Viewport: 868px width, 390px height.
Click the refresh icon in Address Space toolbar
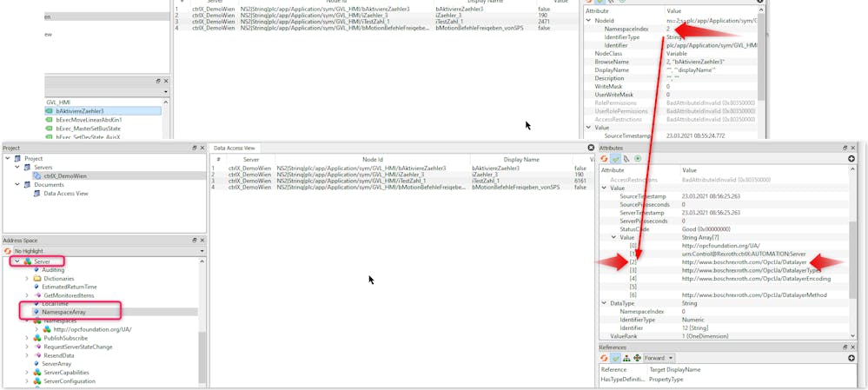pyautogui.click(x=8, y=250)
